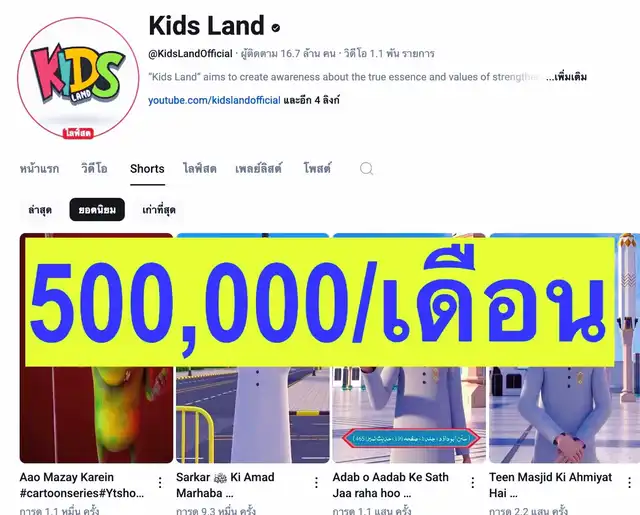Open options menu for Sarkar Ki Amad short
The image size is (640, 515).
click(316, 483)
